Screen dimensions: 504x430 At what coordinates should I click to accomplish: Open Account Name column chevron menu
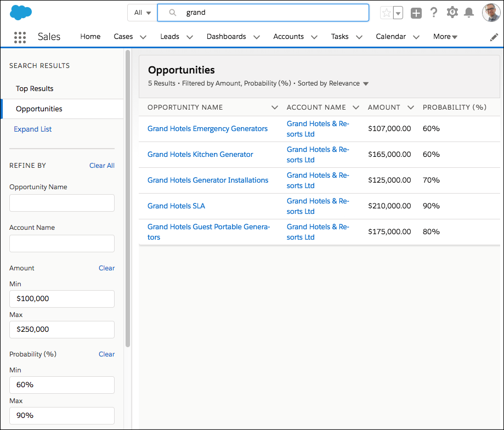point(356,107)
